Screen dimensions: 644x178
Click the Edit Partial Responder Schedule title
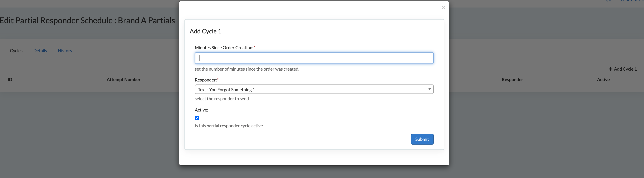pyautogui.click(x=87, y=20)
